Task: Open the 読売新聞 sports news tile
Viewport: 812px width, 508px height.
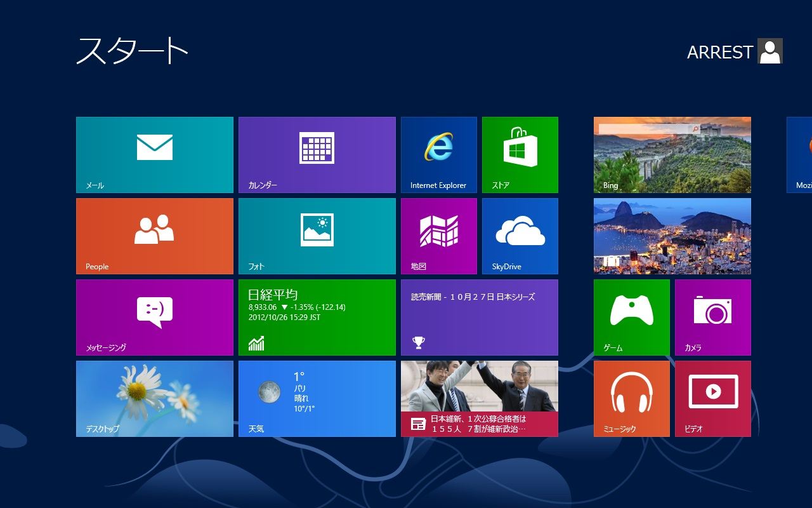Action: click(x=480, y=317)
